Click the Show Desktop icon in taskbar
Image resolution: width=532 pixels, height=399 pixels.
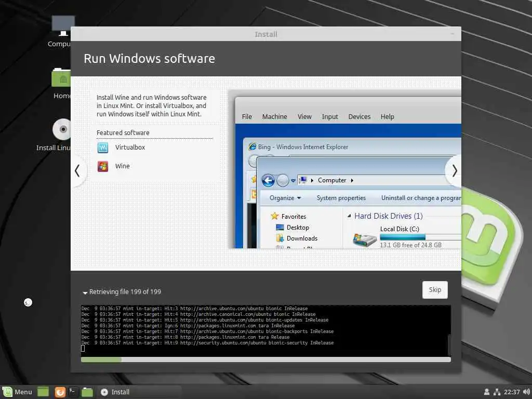click(x=43, y=392)
